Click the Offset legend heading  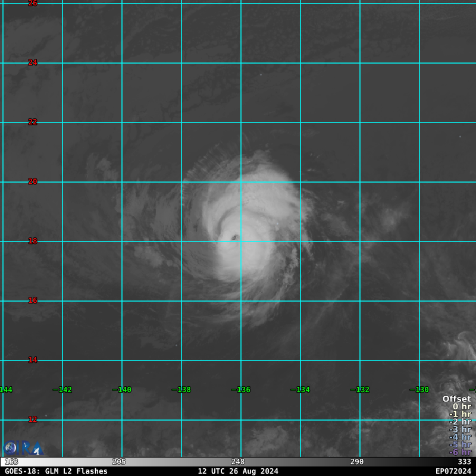tap(456, 399)
